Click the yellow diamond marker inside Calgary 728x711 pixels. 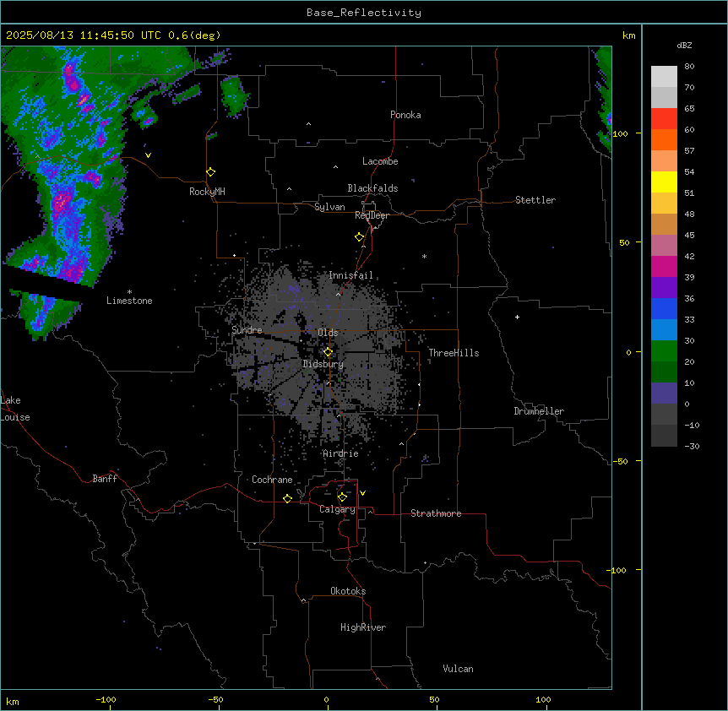point(342,497)
